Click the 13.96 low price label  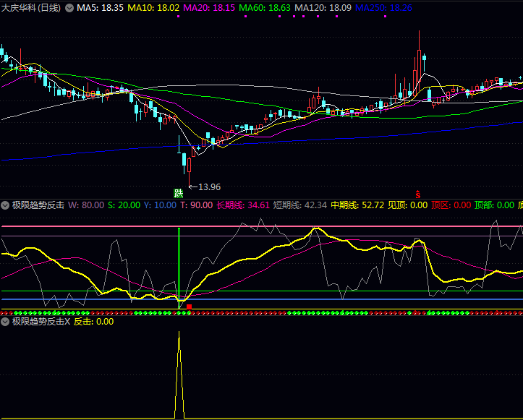pyautogui.click(x=208, y=187)
